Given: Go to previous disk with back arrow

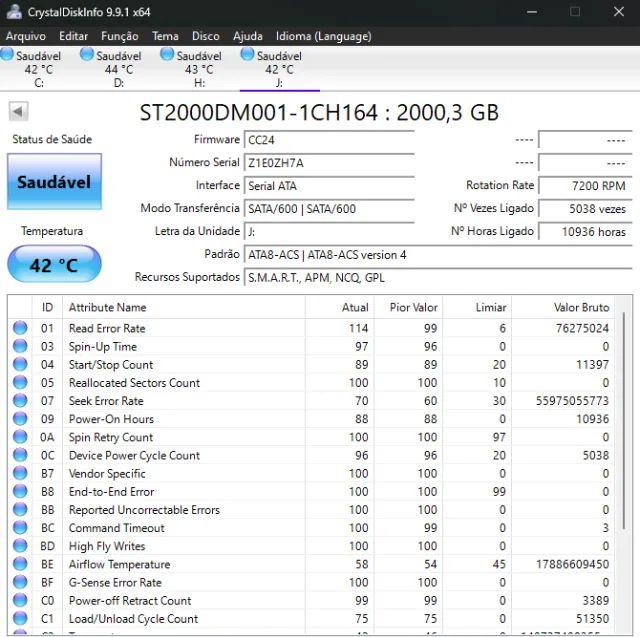Looking at the screenshot, I should point(18,111).
